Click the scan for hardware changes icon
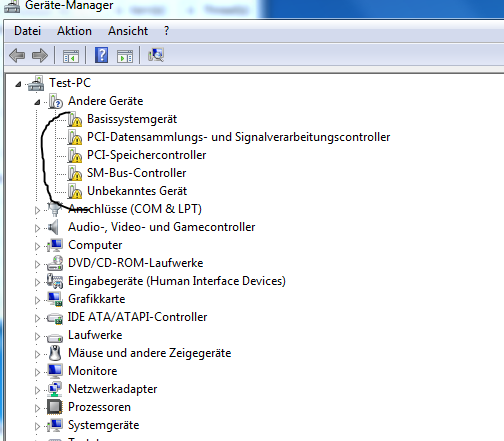 pos(156,55)
